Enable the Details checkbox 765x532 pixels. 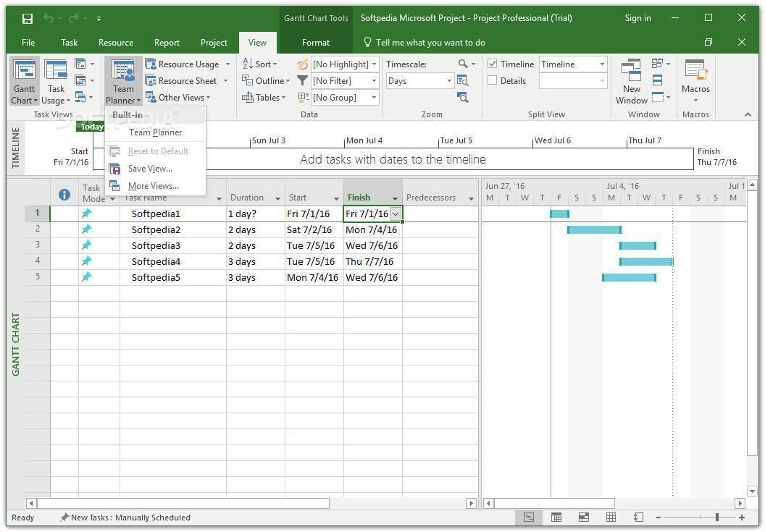tap(491, 80)
